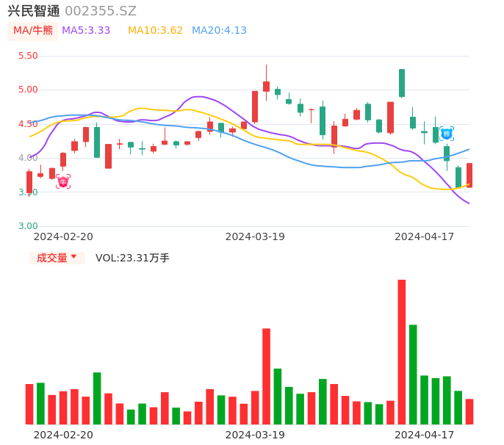Click the stock code 002355.SZ
Viewport: 504px width, 445px height.
(x=101, y=11)
